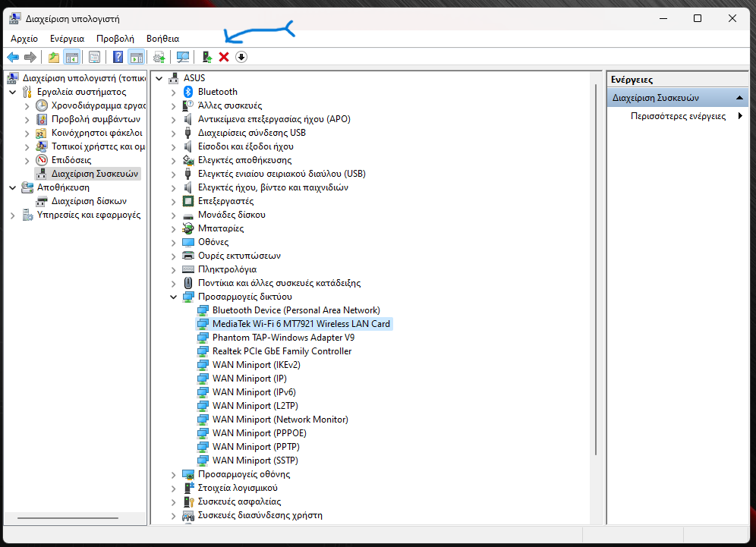Viewport: 756px width, 547px height.
Task: Click the Επιδόσεις performance icon
Action: click(42, 160)
